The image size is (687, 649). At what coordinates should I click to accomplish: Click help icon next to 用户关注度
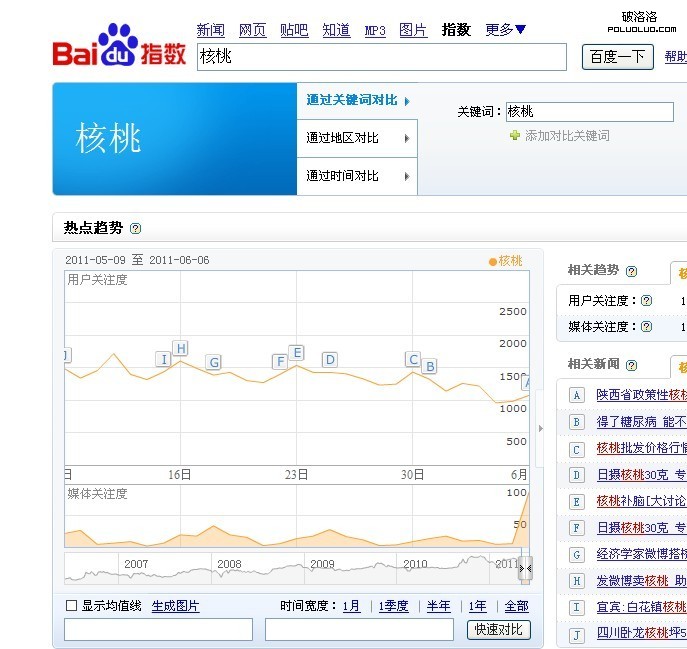coord(646,301)
